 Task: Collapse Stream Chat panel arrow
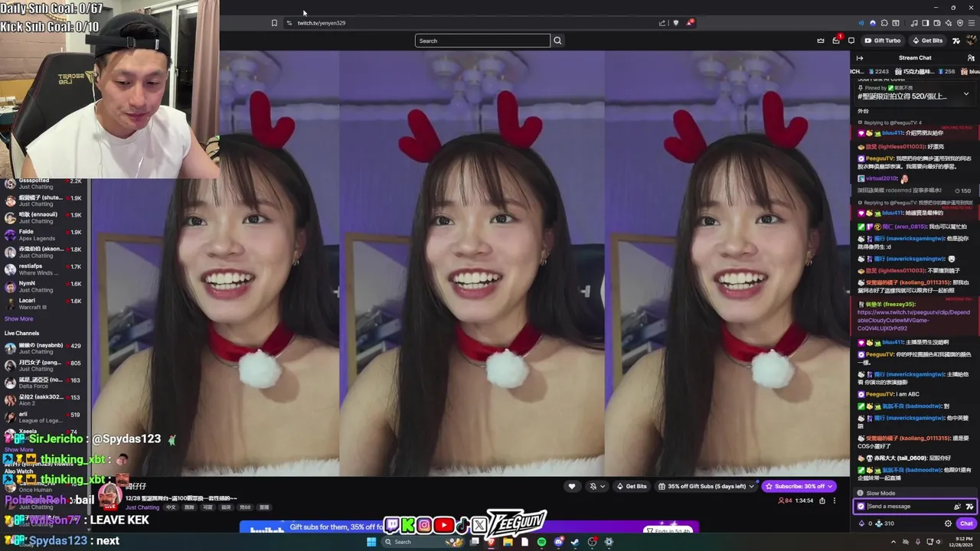click(x=860, y=58)
